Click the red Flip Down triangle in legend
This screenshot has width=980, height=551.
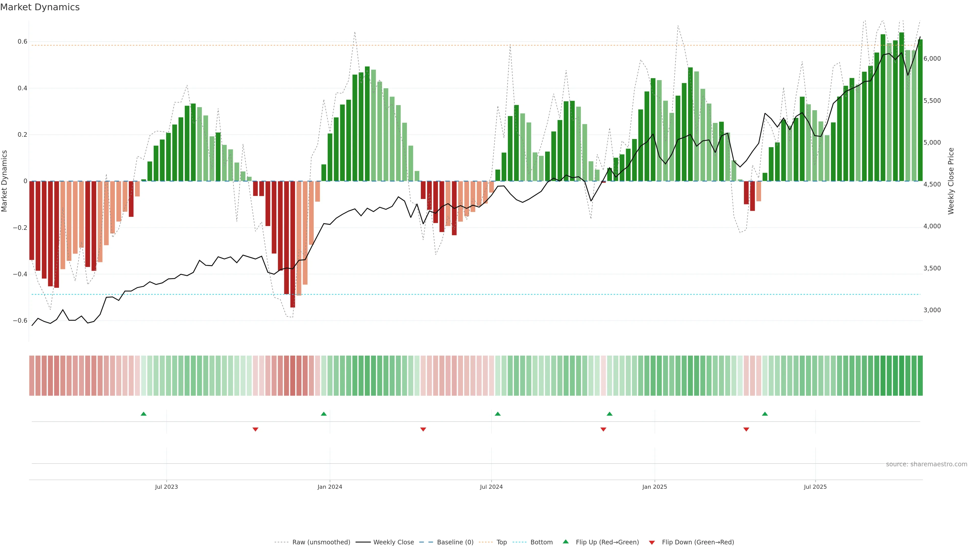tap(652, 542)
